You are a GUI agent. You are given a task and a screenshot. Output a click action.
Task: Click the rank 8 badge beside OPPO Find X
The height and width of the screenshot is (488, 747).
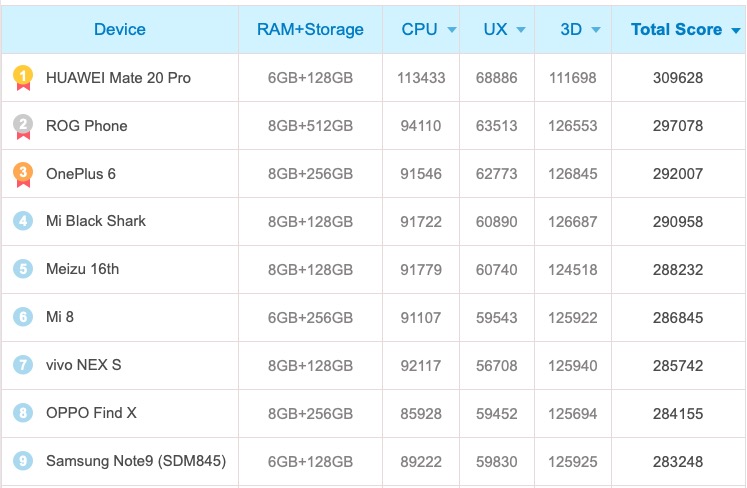pyautogui.click(x=23, y=413)
